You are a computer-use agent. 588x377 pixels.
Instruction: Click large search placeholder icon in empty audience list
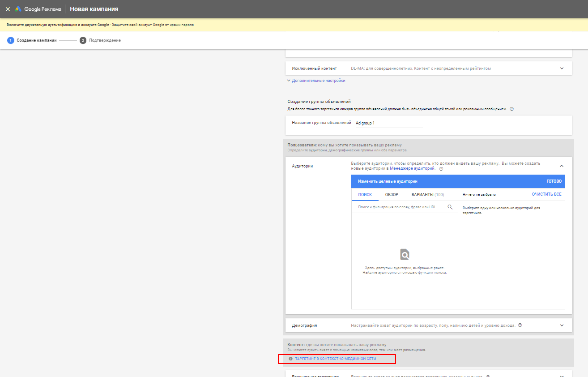coord(405,254)
